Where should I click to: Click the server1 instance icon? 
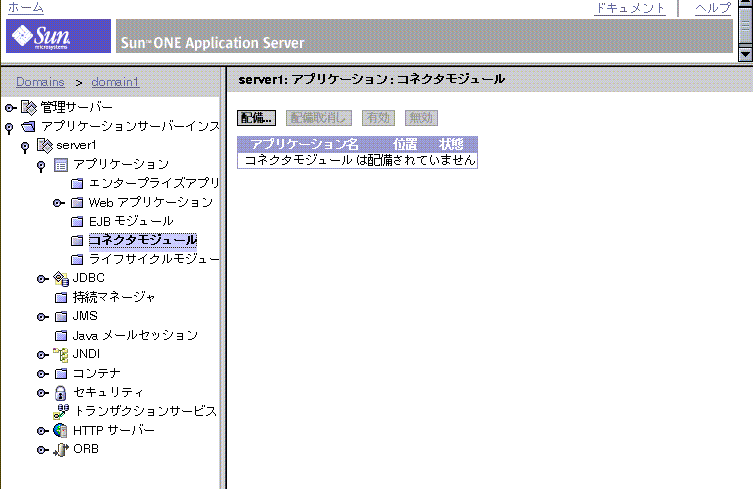[45, 146]
